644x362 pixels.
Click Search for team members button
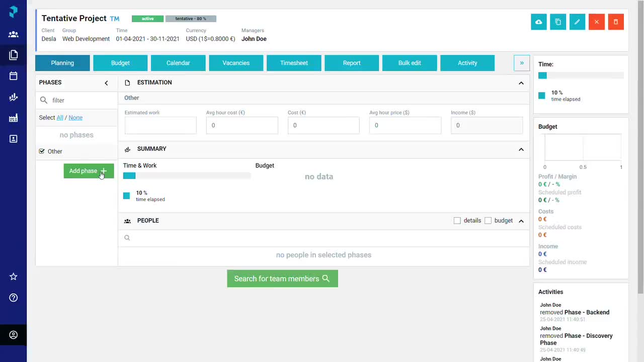click(282, 279)
